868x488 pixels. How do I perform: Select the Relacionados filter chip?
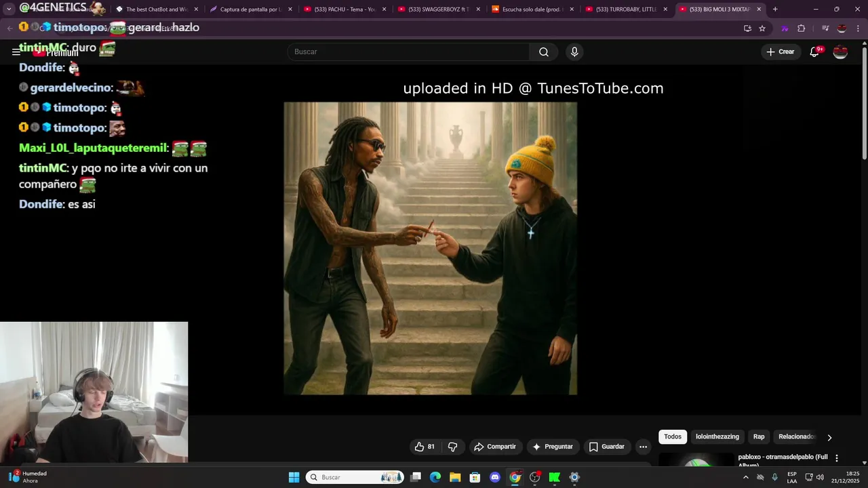(797, 437)
